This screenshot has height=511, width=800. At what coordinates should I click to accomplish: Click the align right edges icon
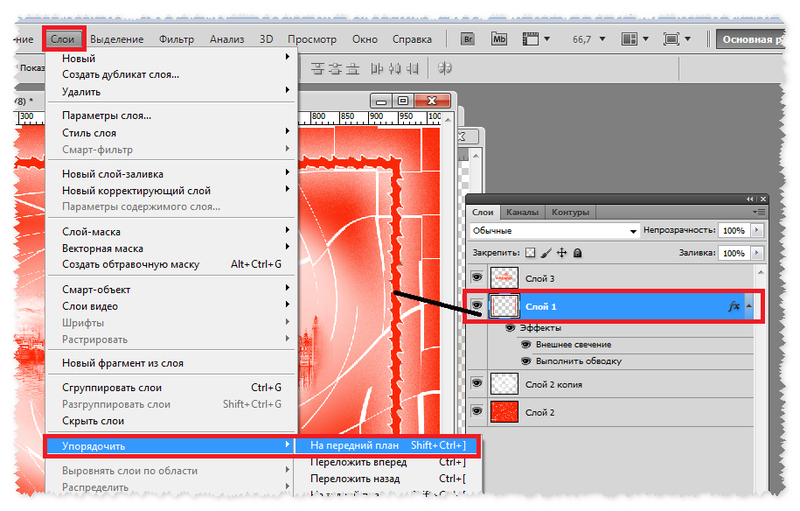412,68
